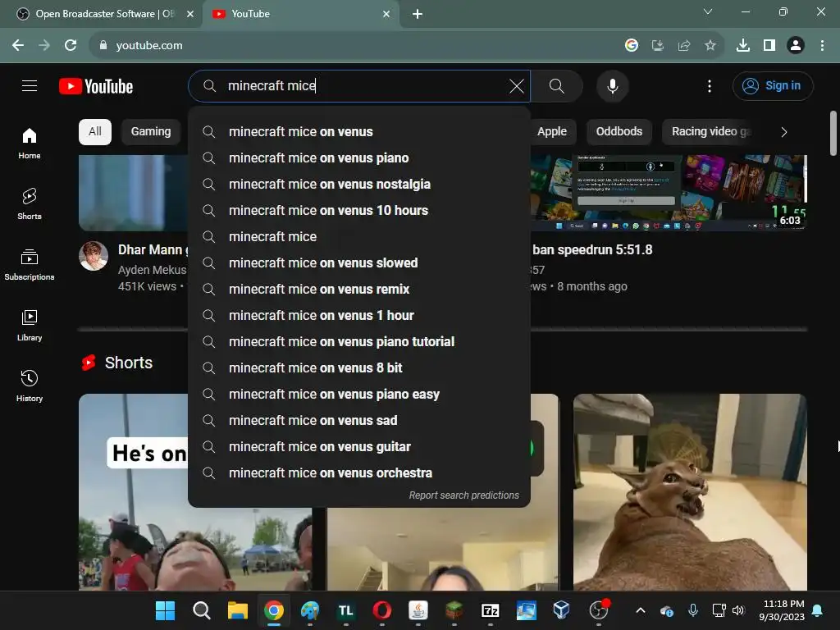Open the speedrun 5:51.8 video thumbnail
This screenshot has height=630, width=840.
coord(669,193)
